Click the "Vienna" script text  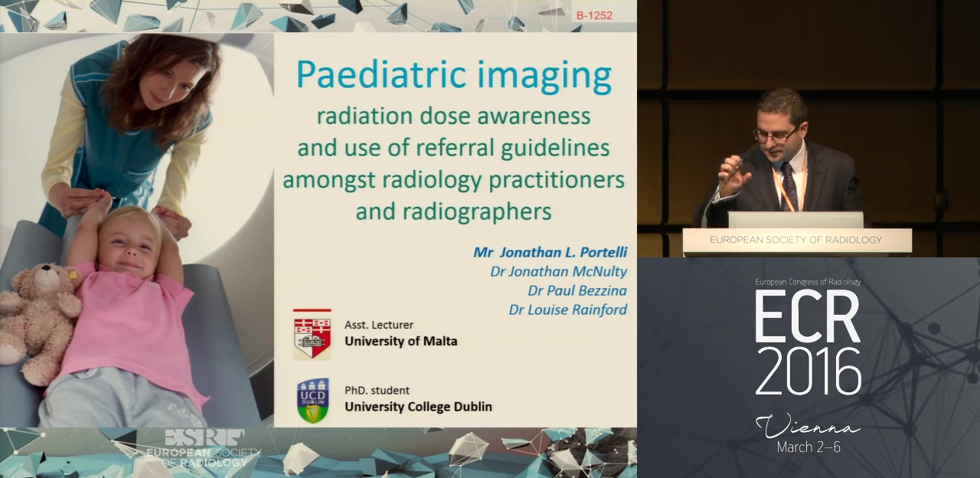[x=808, y=427]
